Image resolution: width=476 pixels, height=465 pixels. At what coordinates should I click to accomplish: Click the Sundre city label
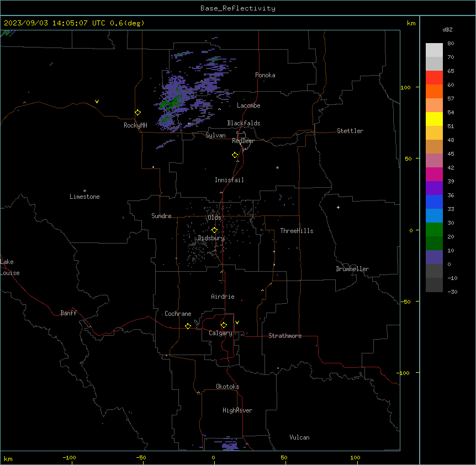(x=161, y=216)
